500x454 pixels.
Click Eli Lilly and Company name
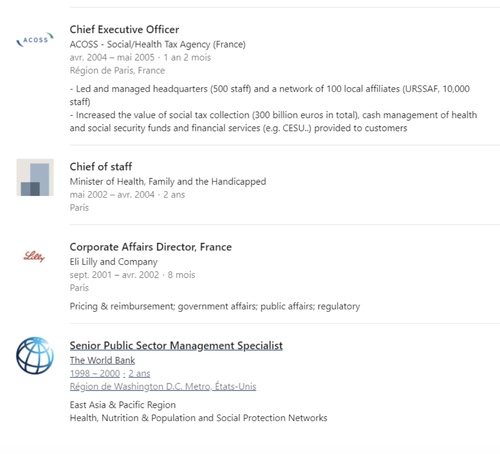(114, 262)
